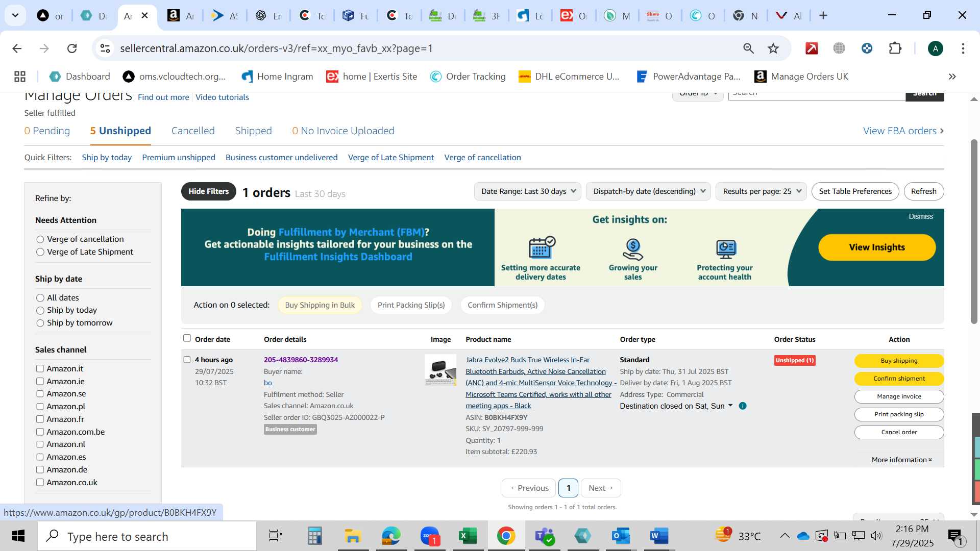Switch to the Cancelled tab
The width and height of the screenshot is (980, 551).
[x=193, y=131]
